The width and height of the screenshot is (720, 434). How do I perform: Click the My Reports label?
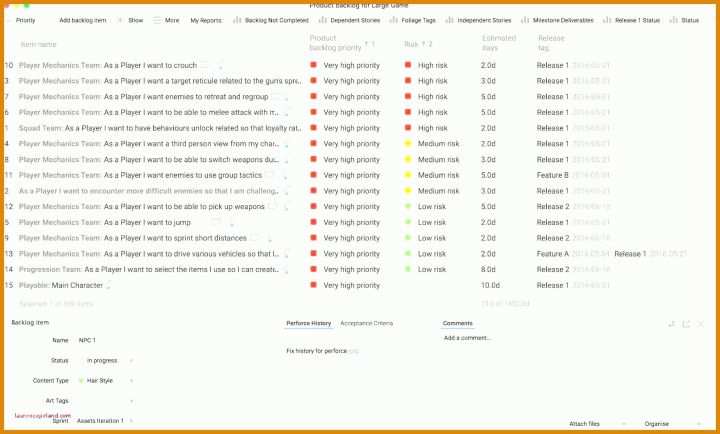click(206, 20)
